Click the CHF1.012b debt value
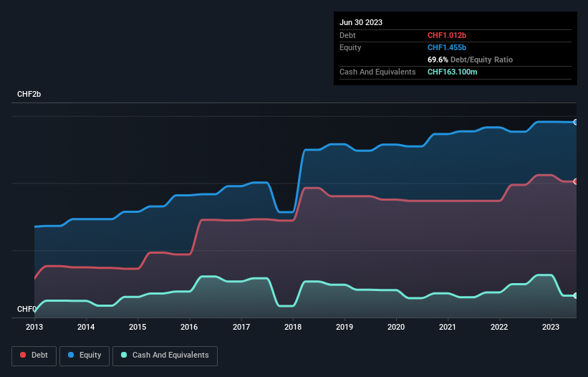 [447, 35]
